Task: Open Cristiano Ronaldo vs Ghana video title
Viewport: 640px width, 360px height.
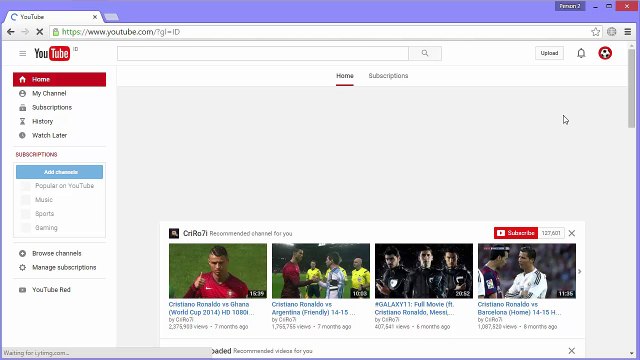Action: 211,308
